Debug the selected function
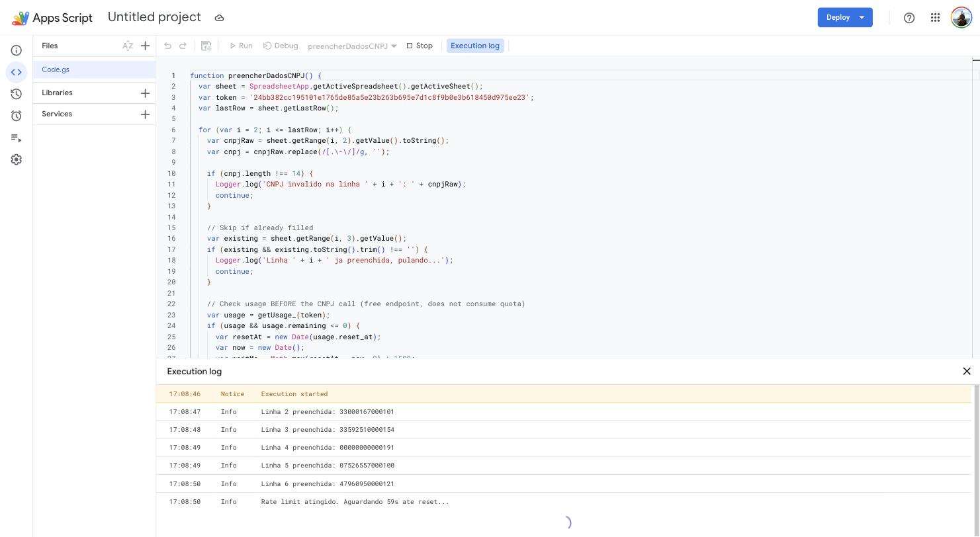This screenshot has width=980, height=537. (281, 46)
